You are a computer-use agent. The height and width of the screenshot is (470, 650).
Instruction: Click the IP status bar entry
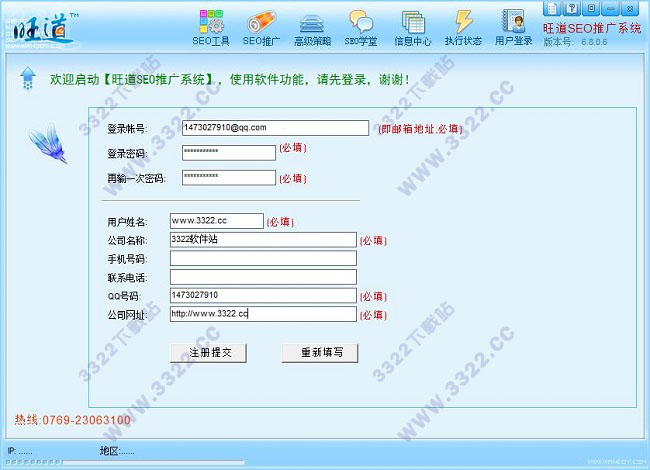[19, 451]
